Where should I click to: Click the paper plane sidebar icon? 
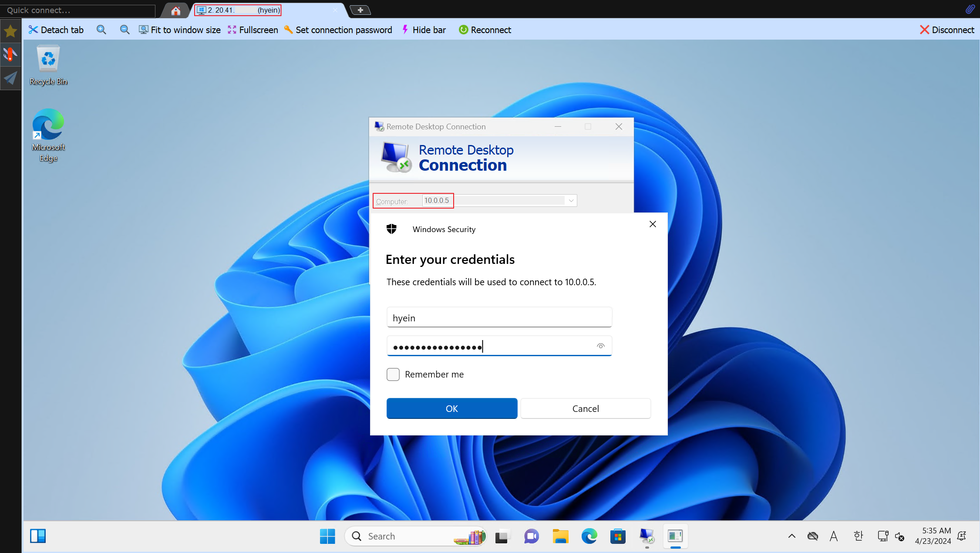[x=10, y=78]
